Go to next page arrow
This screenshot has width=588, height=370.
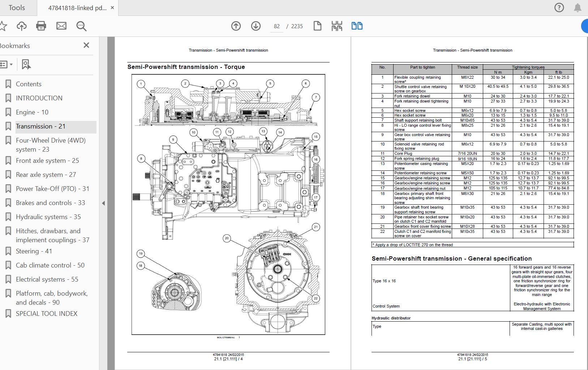[256, 26]
